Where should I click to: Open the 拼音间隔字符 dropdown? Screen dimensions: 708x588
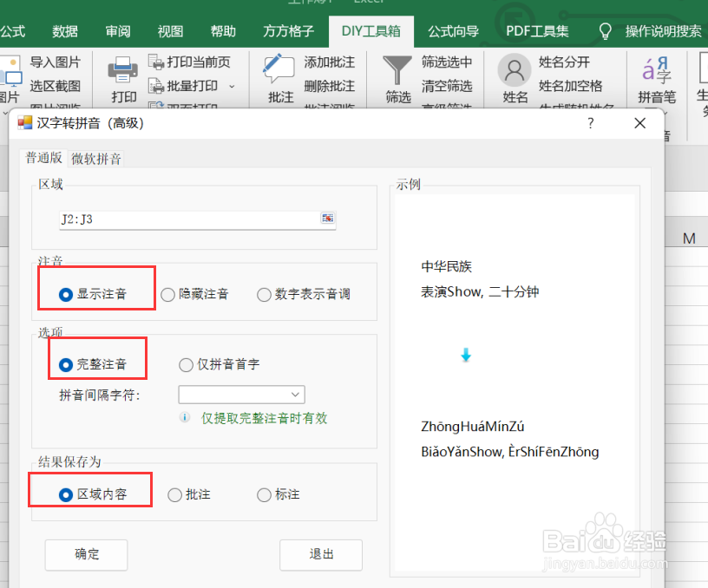[x=241, y=395]
